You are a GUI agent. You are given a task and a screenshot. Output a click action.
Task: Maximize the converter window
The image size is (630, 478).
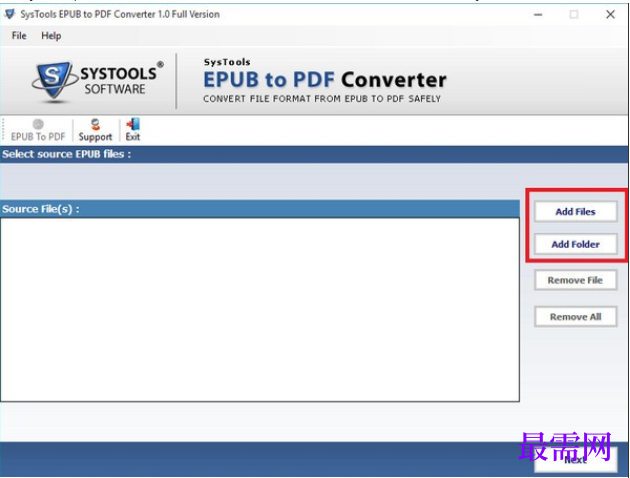click(x=574, y=14)
